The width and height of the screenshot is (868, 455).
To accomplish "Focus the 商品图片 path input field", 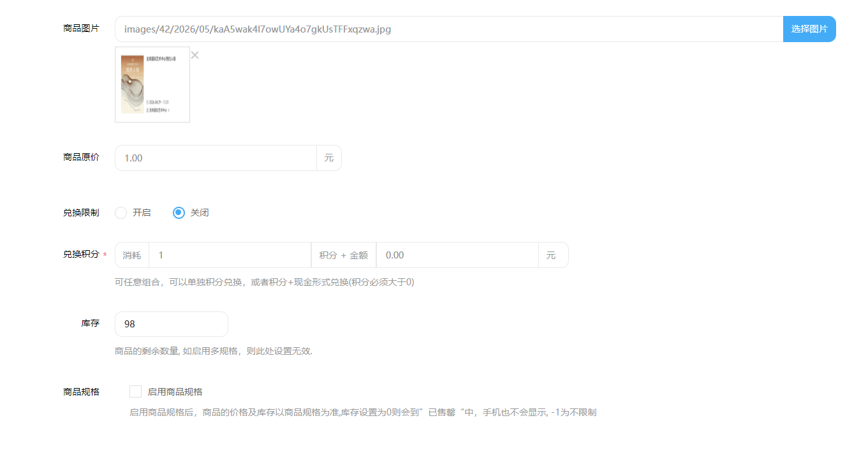I will 449,29.
